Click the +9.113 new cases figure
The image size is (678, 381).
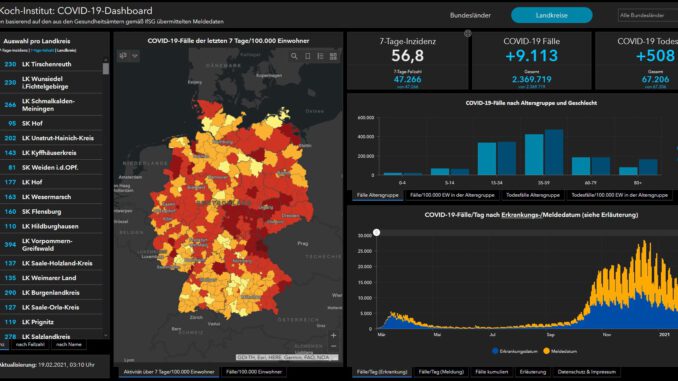pyautogui.click(x=531, y=56)
